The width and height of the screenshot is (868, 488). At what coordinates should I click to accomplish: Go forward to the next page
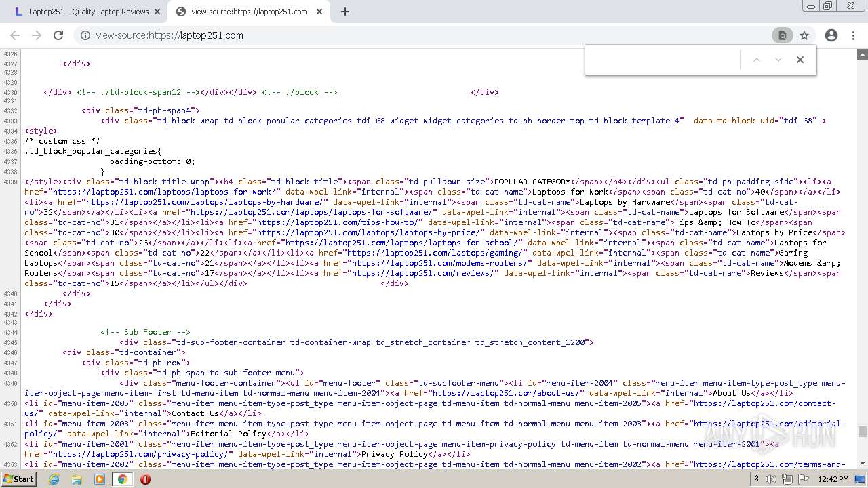point(37,35)
